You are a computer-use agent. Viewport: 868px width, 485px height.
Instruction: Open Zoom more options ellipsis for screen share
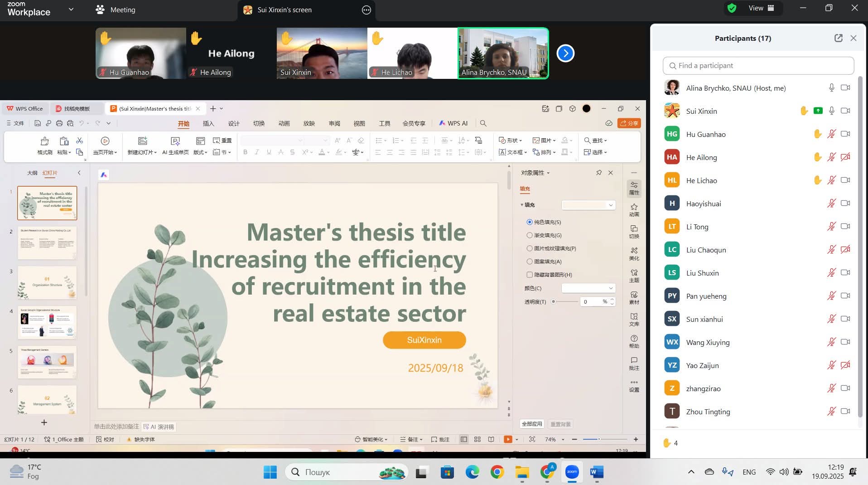(366, 10)
